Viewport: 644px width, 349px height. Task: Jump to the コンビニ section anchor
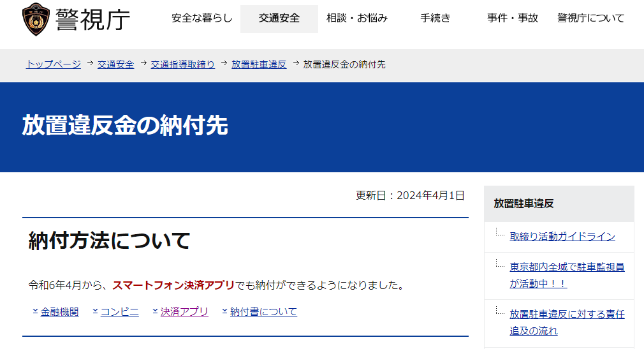(119, 312)
